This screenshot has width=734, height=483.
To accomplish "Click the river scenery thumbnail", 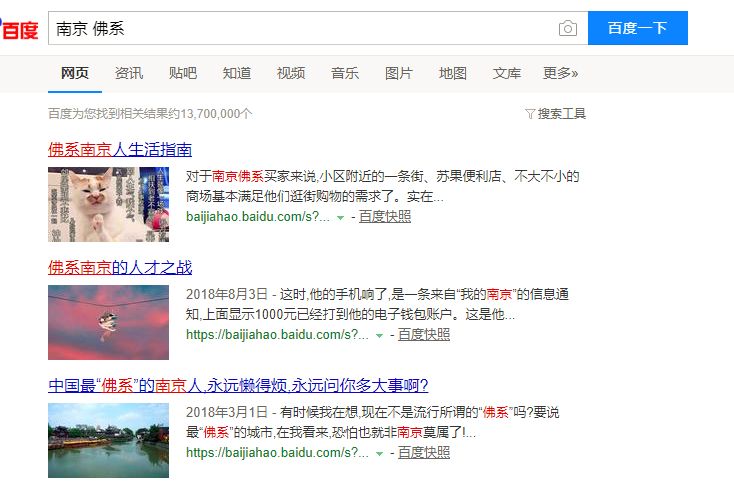I will [x=108, y=440].
